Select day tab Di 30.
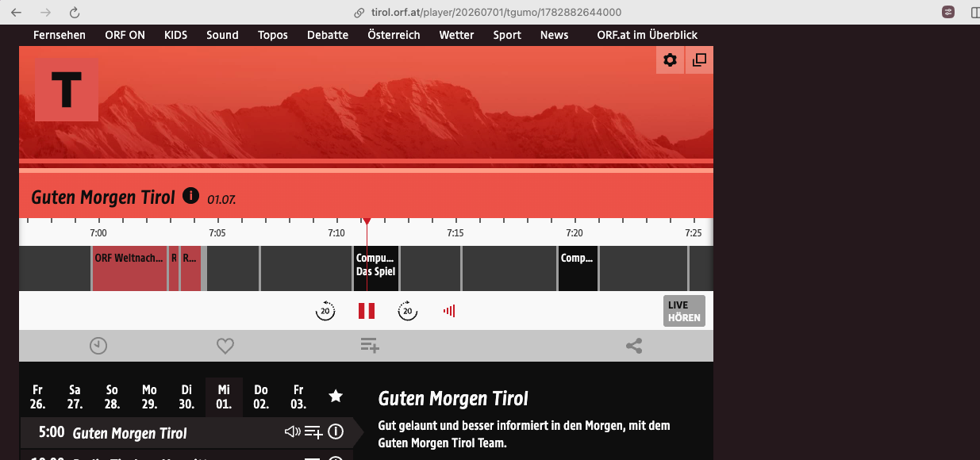This screenshot has width=980, height=460. point(186,396)
